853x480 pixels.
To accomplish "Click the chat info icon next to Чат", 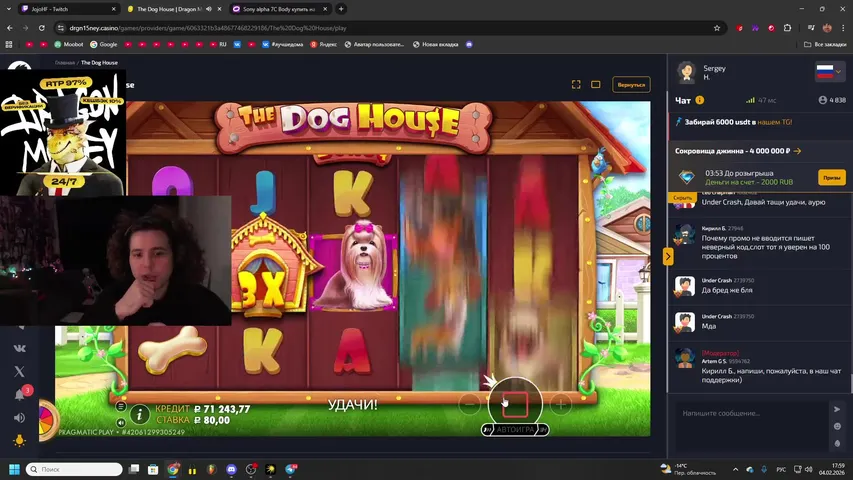I will 700,100.
